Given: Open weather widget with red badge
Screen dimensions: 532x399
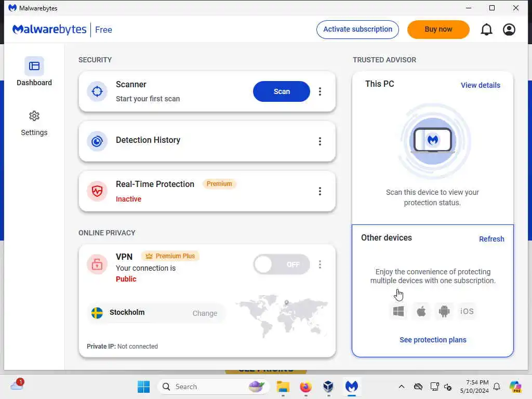Looking at the screenshot, I should pos(17,385).
